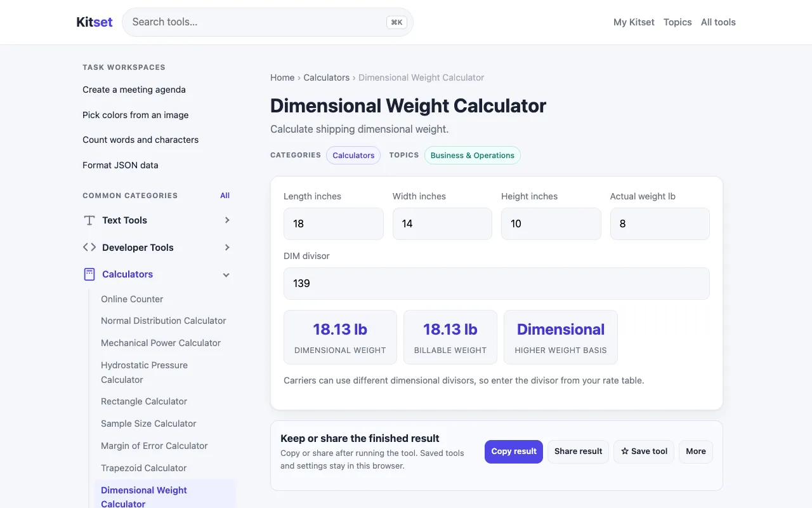Click Share result button
Viewport: 812px width, 508px height.
579,451
